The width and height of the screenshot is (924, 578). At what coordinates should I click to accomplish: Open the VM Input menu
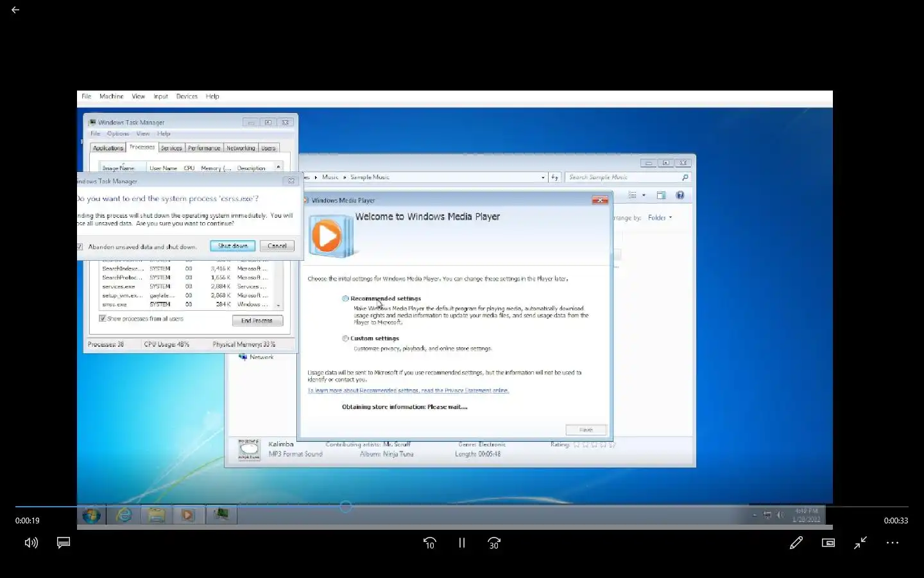(160, 96)
